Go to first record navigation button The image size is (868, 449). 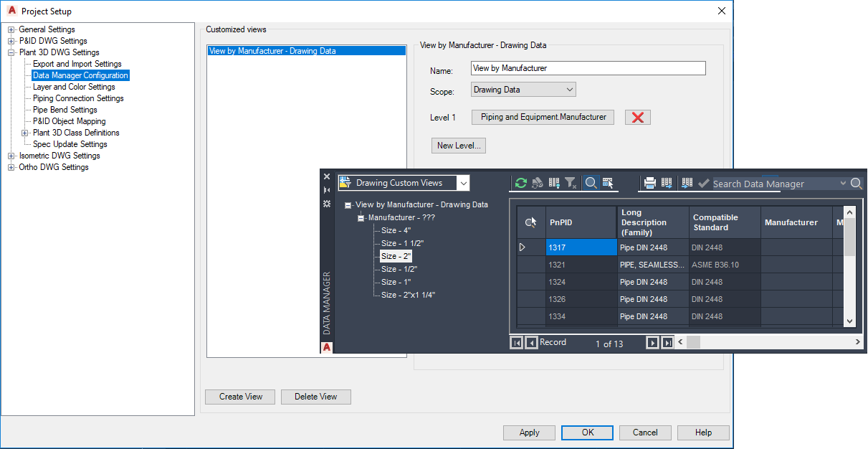click(516, 343)
